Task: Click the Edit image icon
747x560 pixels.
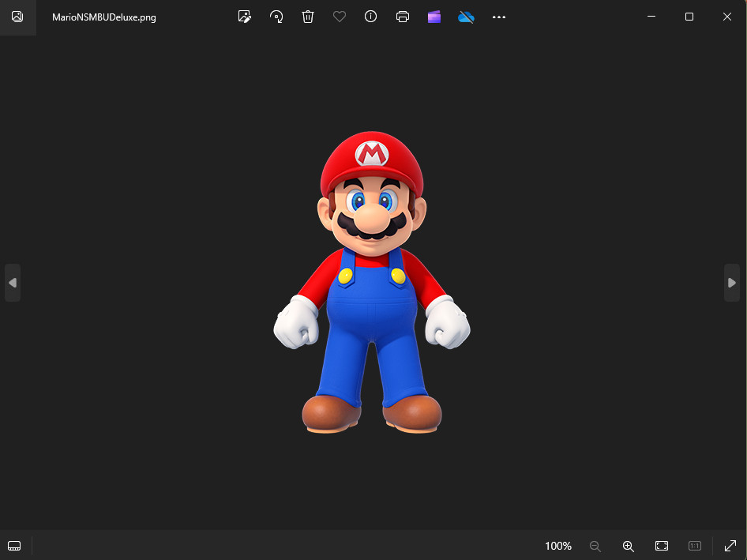Action: tap(245, 17)
